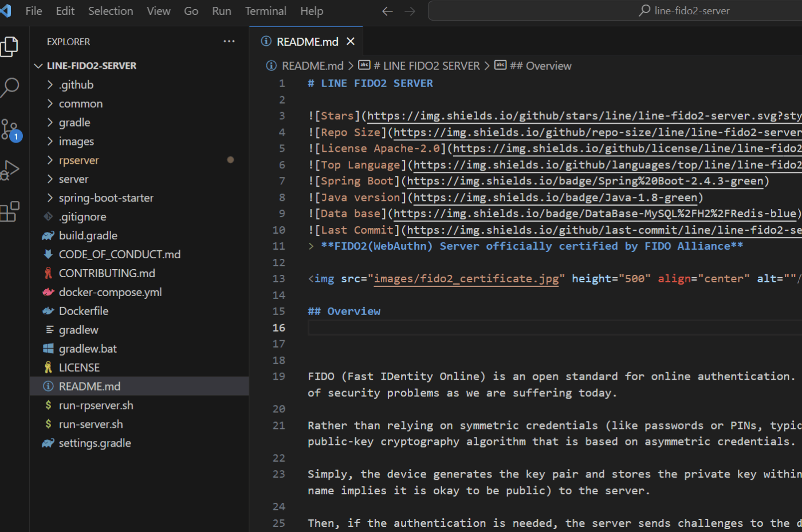802x532 pixels.
Task: Select the README.md editor tab
Action: (307, 42)
